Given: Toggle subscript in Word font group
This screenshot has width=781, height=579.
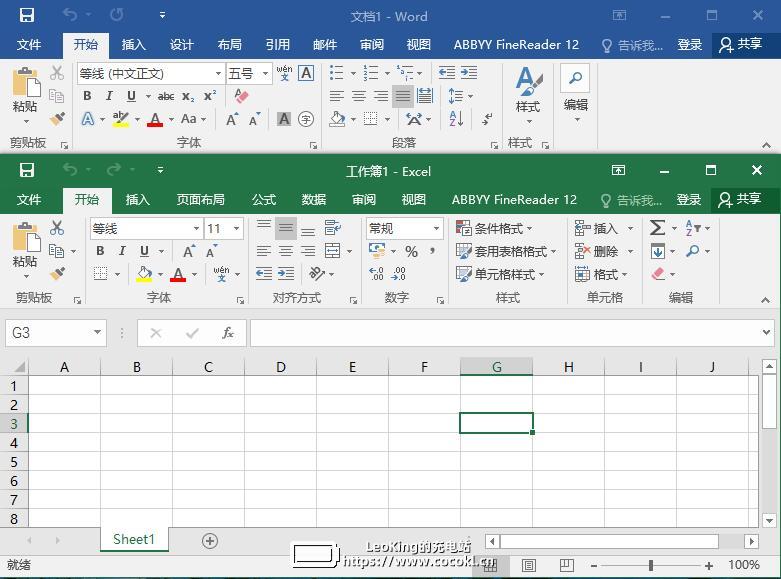Looking at the screenshot, I should coord(188,96).
